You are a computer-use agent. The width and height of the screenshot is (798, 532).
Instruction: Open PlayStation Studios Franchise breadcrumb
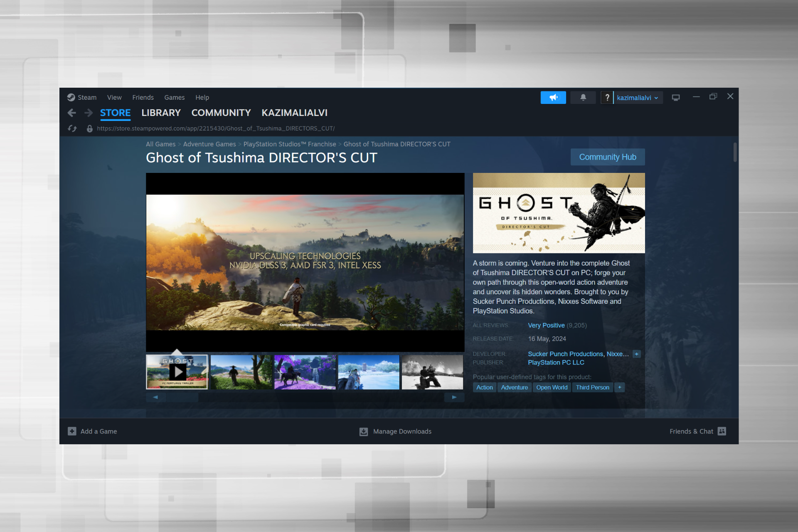point(290,144)
